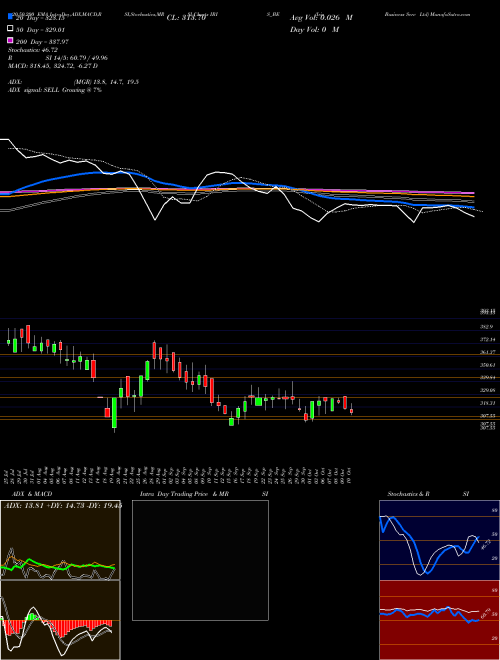Screen dimensions: 500x660
Task: Click the 372.14 price axis label
Action: [x=489, y=339]
